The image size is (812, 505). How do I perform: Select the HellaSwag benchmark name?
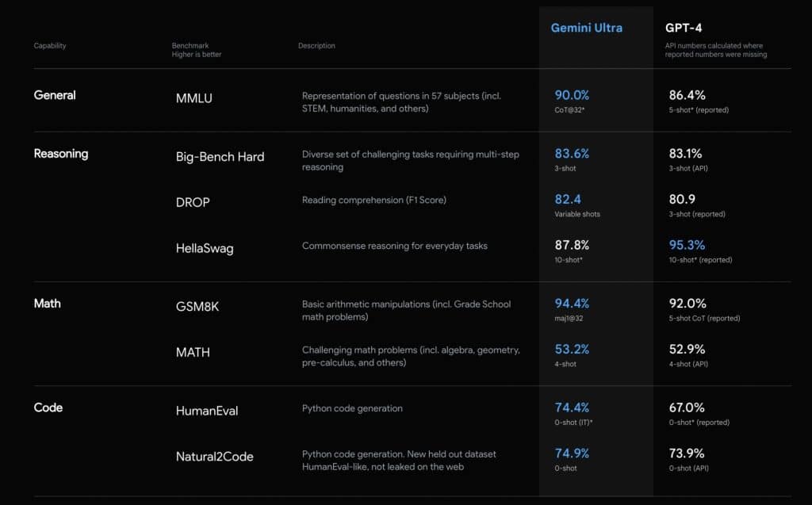pos(205,248)
